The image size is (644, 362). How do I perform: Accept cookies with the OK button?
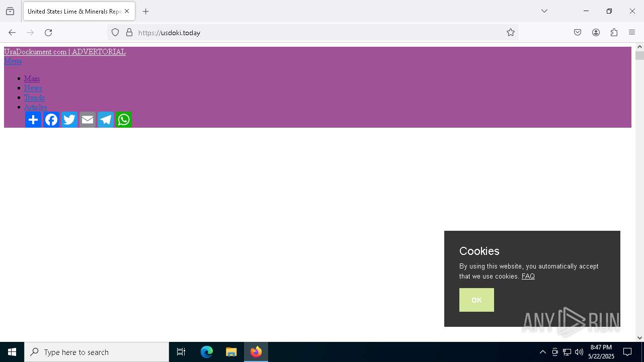476,300
